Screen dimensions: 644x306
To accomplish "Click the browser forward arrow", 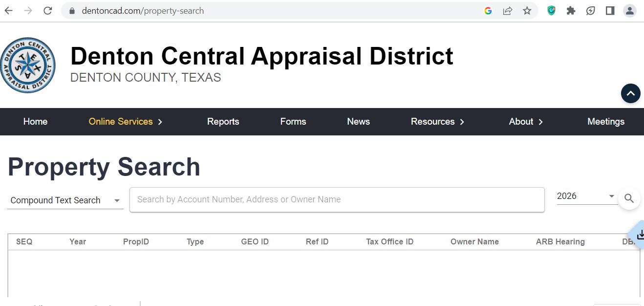I will (x=28, y=11).
